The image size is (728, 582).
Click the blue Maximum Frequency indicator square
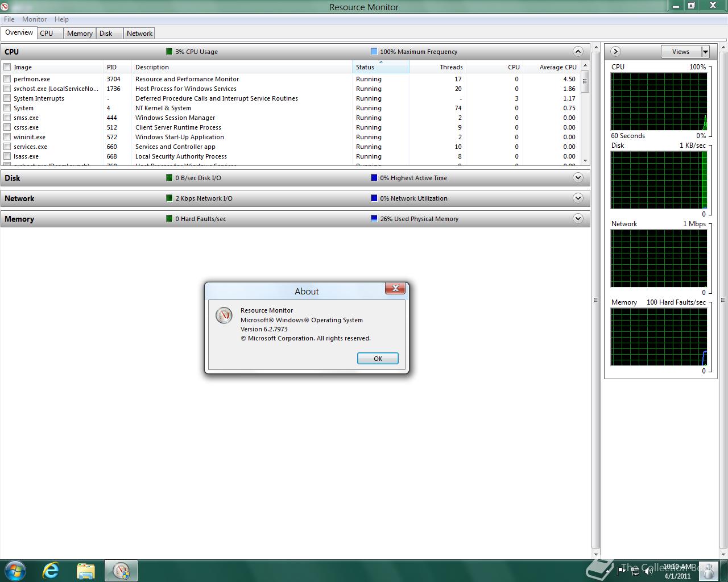374,51
